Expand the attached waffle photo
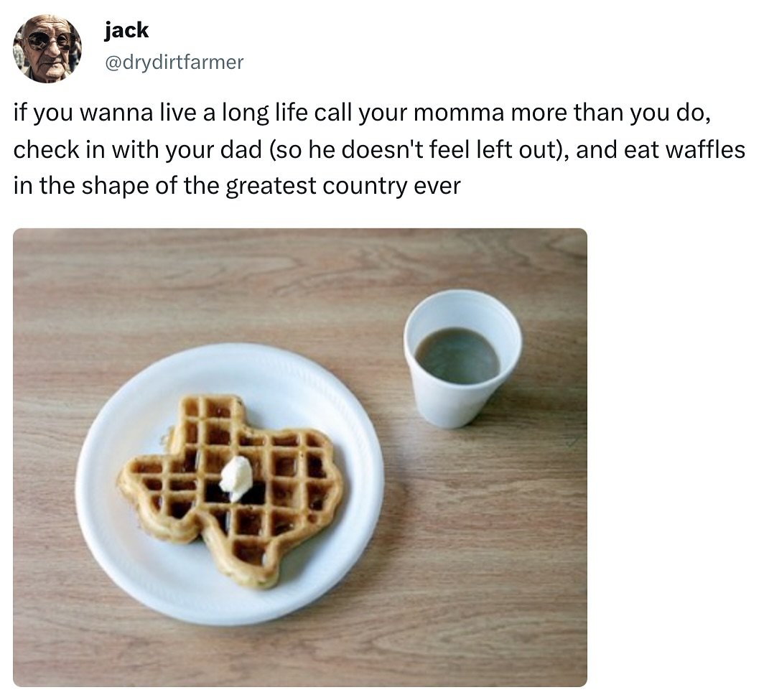 tap(300, 457)
